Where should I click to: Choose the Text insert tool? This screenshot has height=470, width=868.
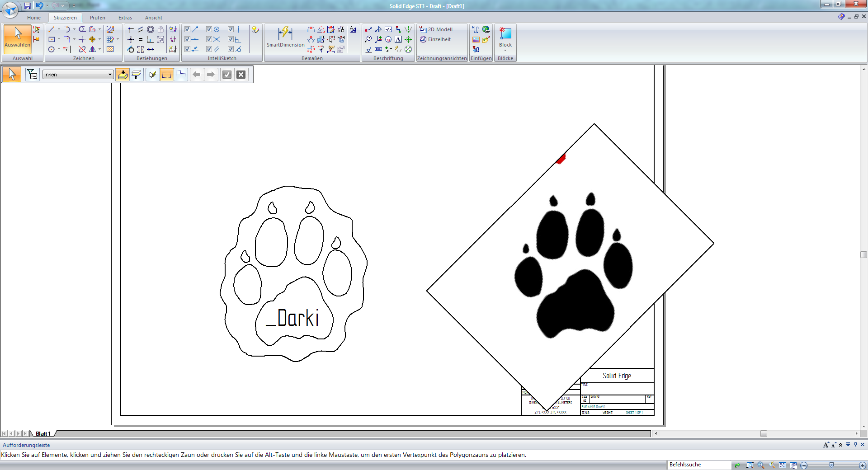click(x=476, y=29)
